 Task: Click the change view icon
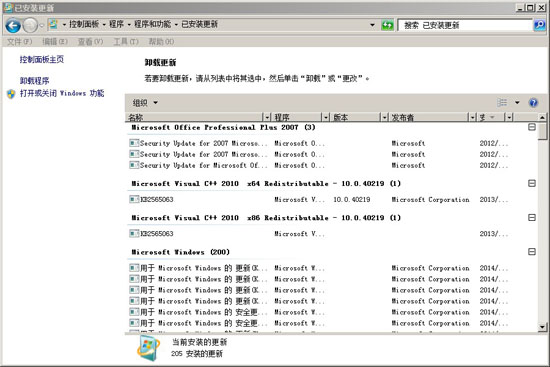tap(502, 102)
